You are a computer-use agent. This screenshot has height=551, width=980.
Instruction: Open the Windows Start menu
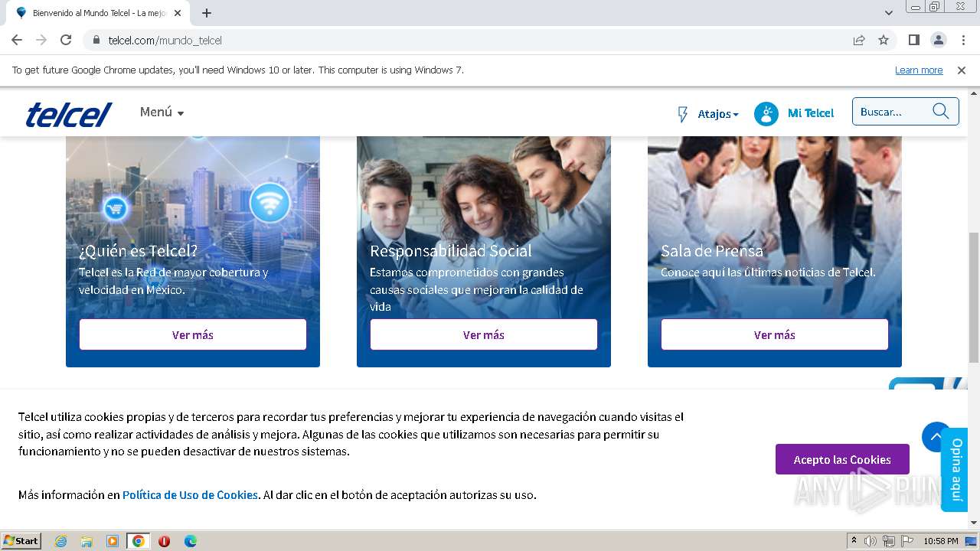point(21,540)
